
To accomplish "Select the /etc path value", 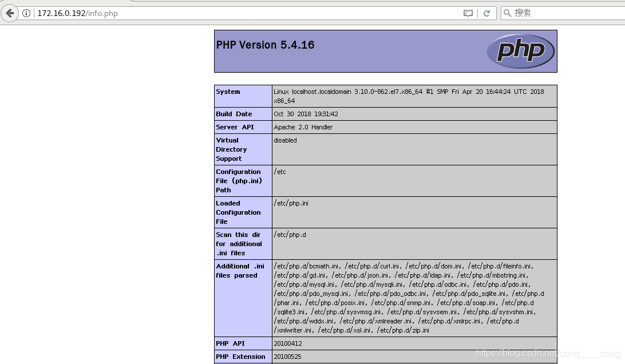I will (280, 172).
